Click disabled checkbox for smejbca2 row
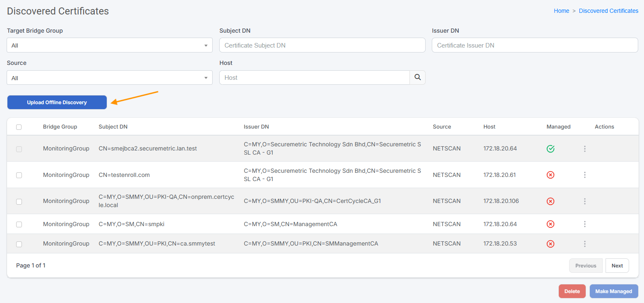The width and height of the screenshot is (644, 303). click(19, 149)
